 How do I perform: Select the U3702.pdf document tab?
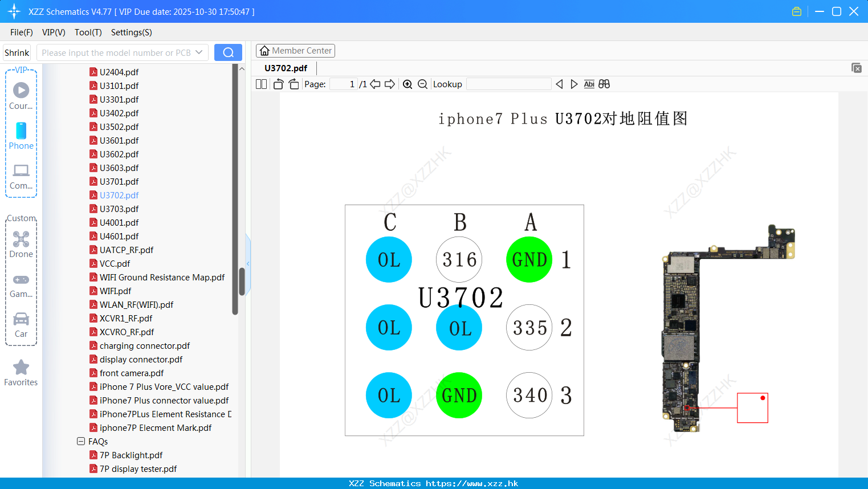[286, 68]
